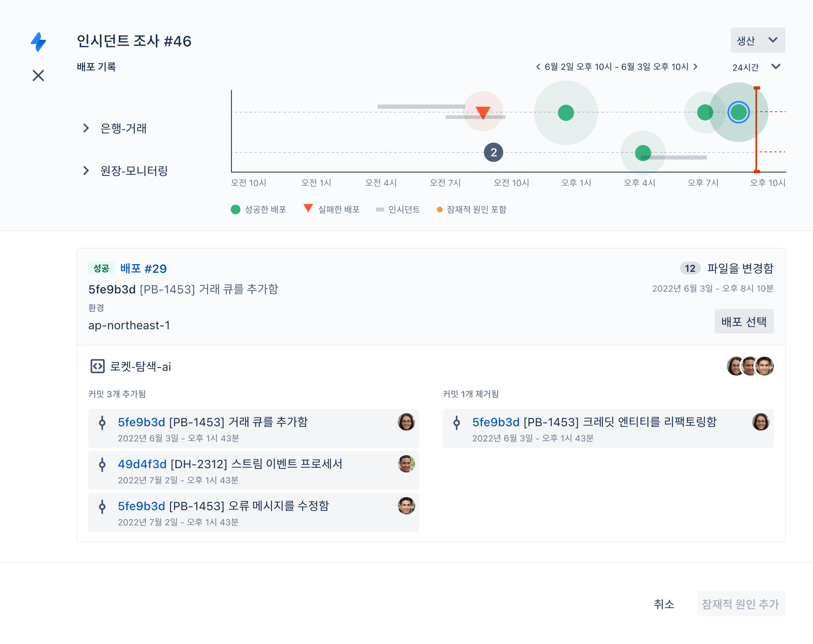
Task: Click the blue lightning bolt logo
Action: pyautogui.click(x=38, y=42)
